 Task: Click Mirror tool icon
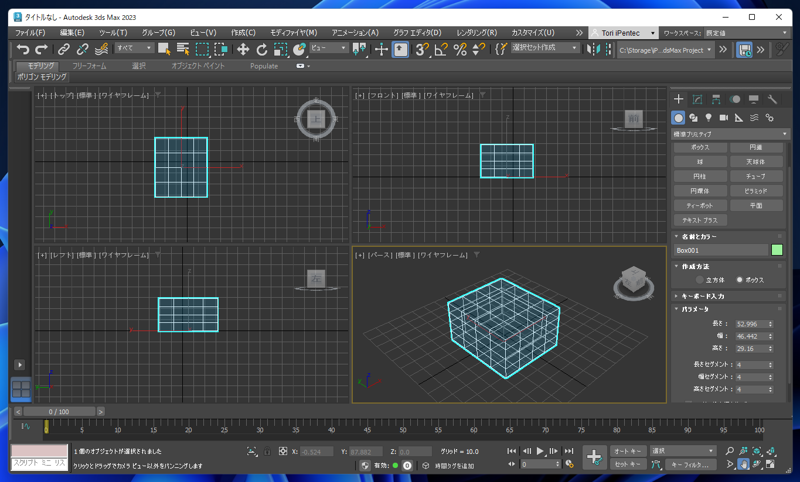coord(593,49)
